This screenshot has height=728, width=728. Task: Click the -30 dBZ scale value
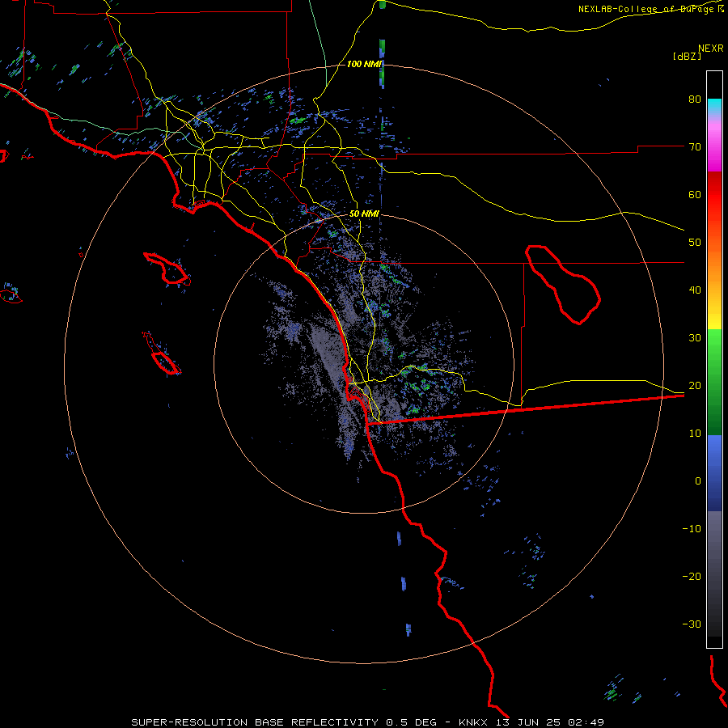pyautogui.click(x=692, y=624)
